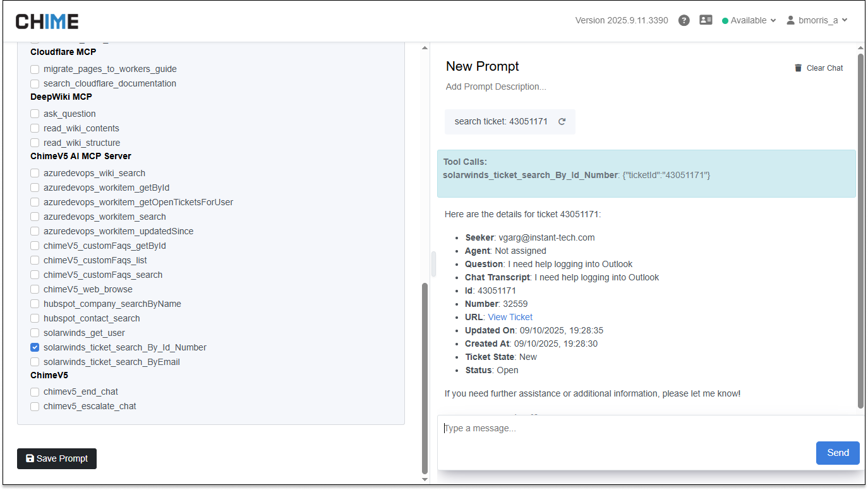Select the solarwinds_ticket_search_By_Id_Number tool call text

(577, 175)
